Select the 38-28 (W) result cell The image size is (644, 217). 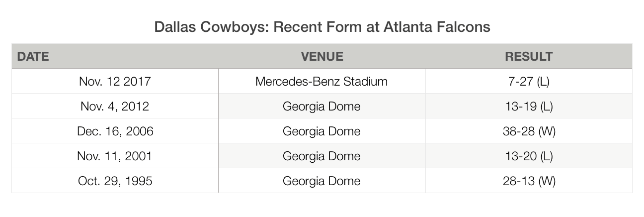(x=529, y=131)
